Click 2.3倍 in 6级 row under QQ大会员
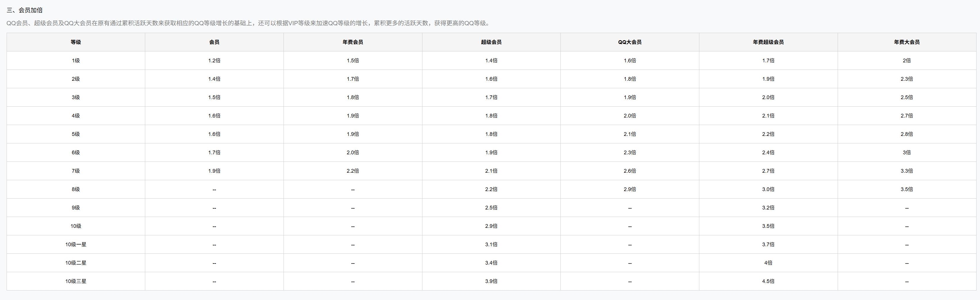The height and width of the screenshot is (300, 980). [x=630, y=153]
